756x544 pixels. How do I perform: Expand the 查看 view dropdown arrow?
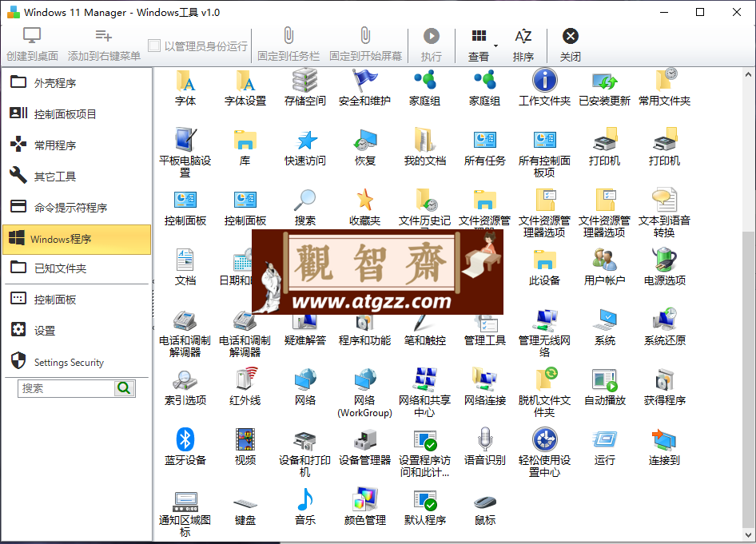tap(495, 46)
